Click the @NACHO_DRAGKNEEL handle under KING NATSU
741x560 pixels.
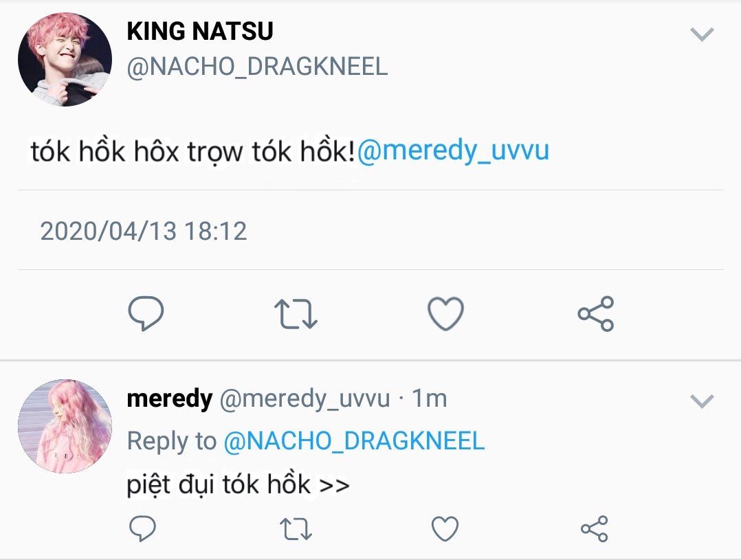[x=257, y=66]
